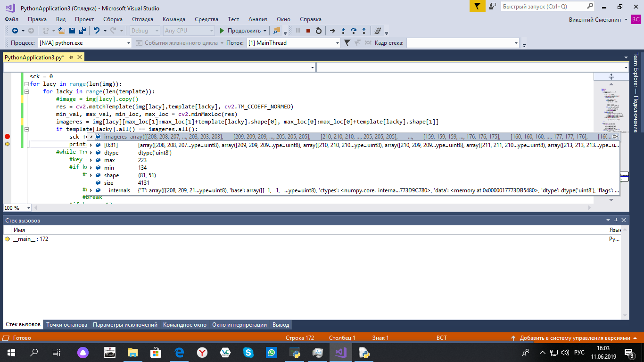
Task: Expand the dtype datatip entry
Action: 91,153
